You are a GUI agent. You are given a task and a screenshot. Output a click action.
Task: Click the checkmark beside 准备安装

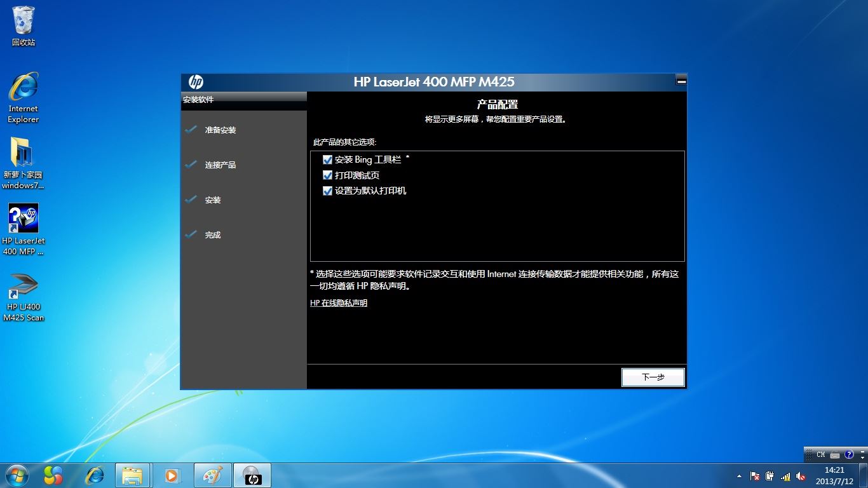click(191, 130)
